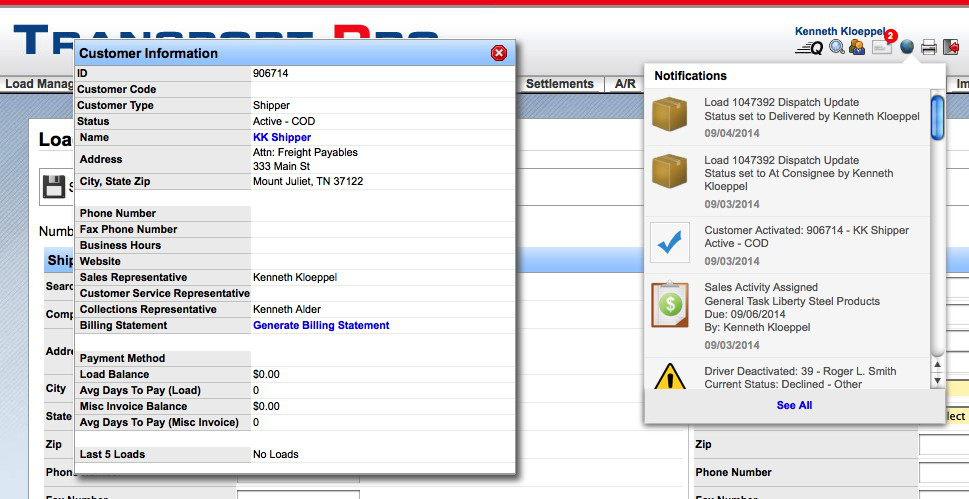
Task: Click Mount Juliet, TN 37122 text
Action: 308,181
